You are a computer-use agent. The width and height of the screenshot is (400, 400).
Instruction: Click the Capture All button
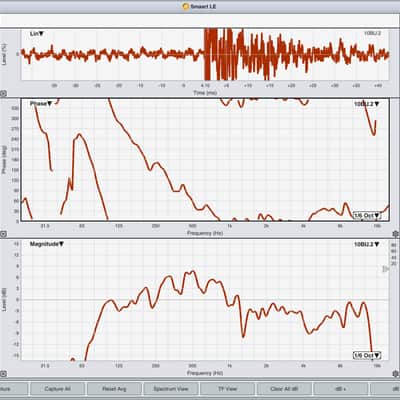pyautogui.click(x=57, y=389)
